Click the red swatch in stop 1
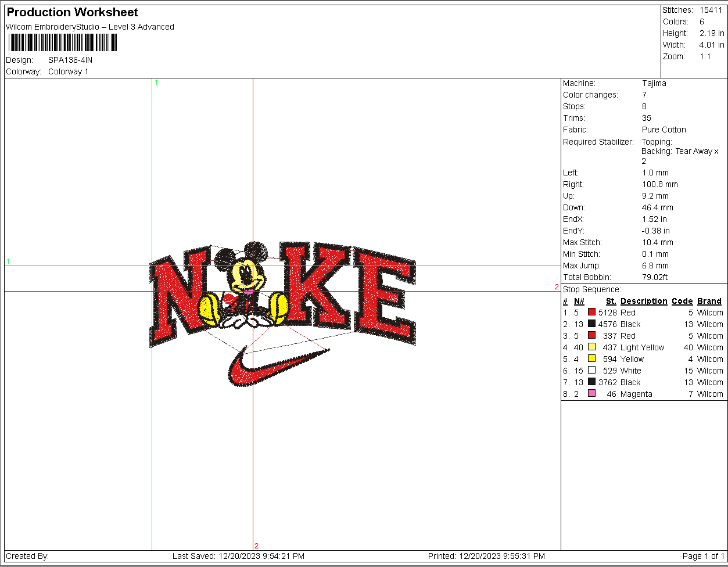Screen dimensions: 728x567 click(x=591, y=312)
